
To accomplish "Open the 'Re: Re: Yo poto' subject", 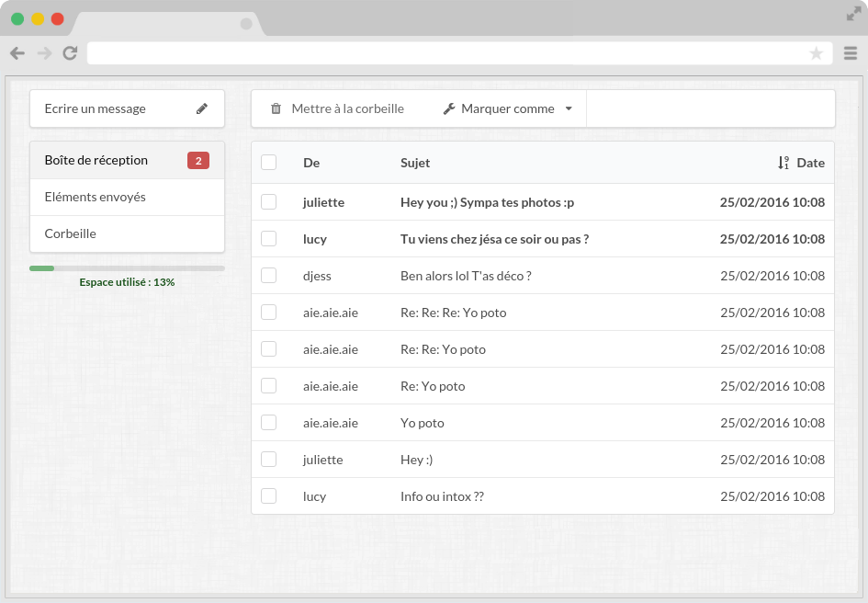I will point(443,349).
